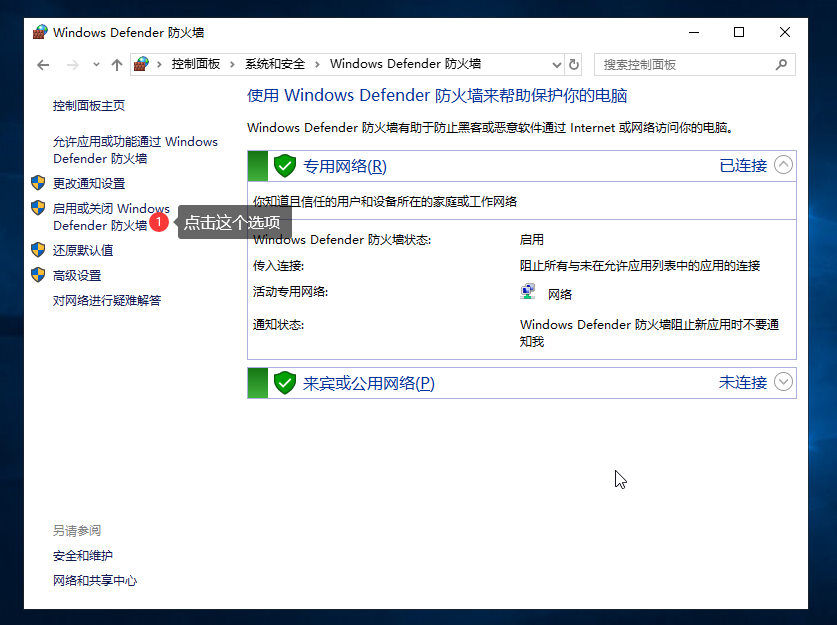Screen dimensions: 837x625
Task: Open 启用或关闭 Windows Defender 防火墙 link
Action: click(111, 217)
